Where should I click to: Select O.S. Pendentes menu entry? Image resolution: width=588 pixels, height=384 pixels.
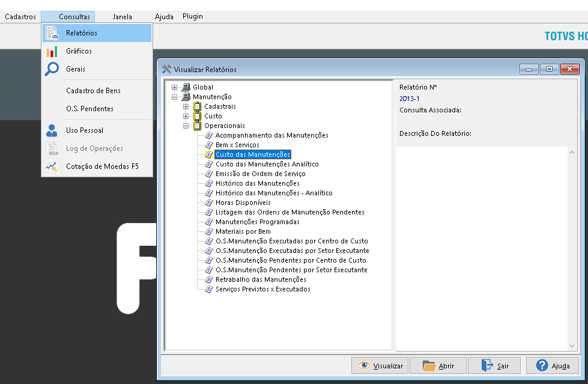coord(97,109)
